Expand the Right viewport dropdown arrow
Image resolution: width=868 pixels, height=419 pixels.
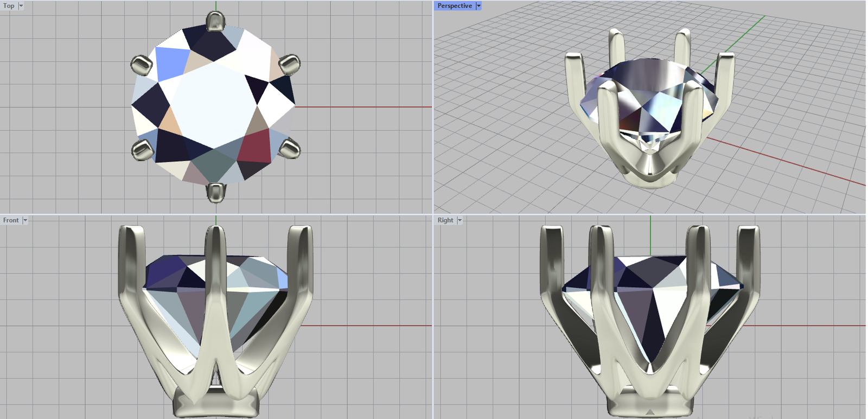(x=459, y=220)
